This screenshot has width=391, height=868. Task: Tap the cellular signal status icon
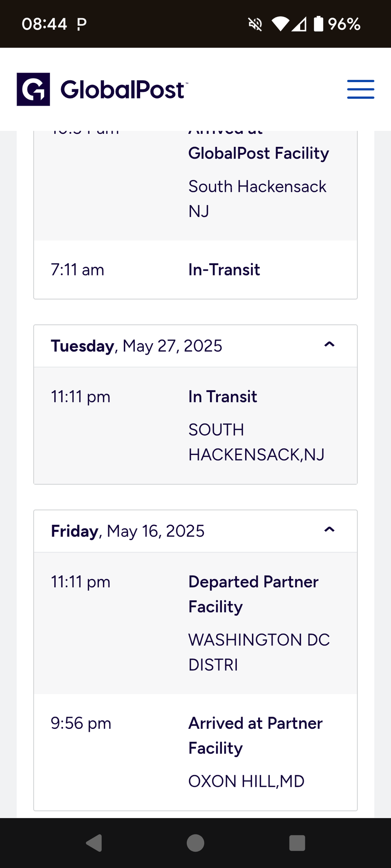(x=299, y=24)
